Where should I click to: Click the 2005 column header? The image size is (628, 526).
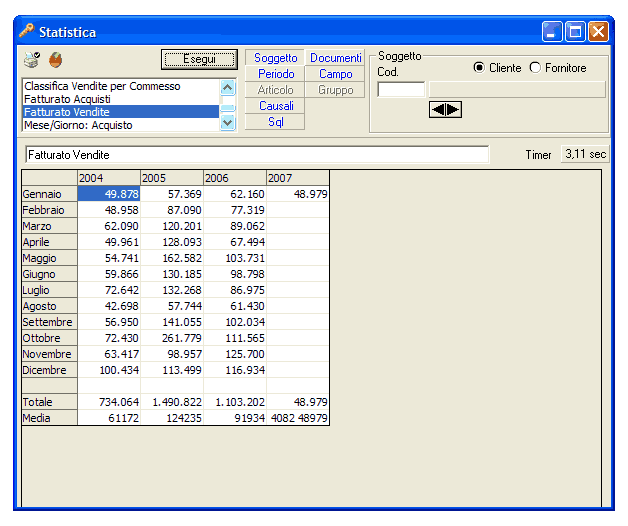tap(172, 178)
